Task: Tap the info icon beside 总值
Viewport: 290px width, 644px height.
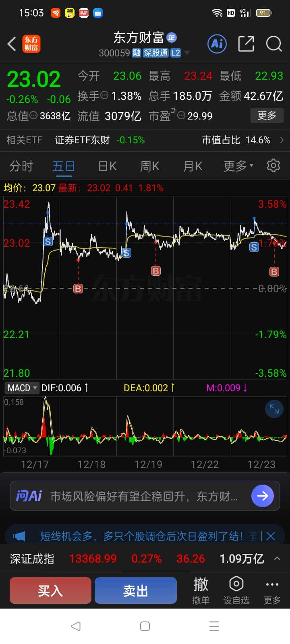Action: coord(34,116)
